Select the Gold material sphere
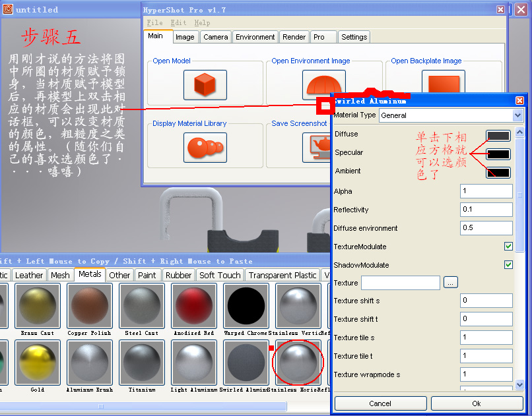This screenshot has height=416, width=532. [38, 363]
